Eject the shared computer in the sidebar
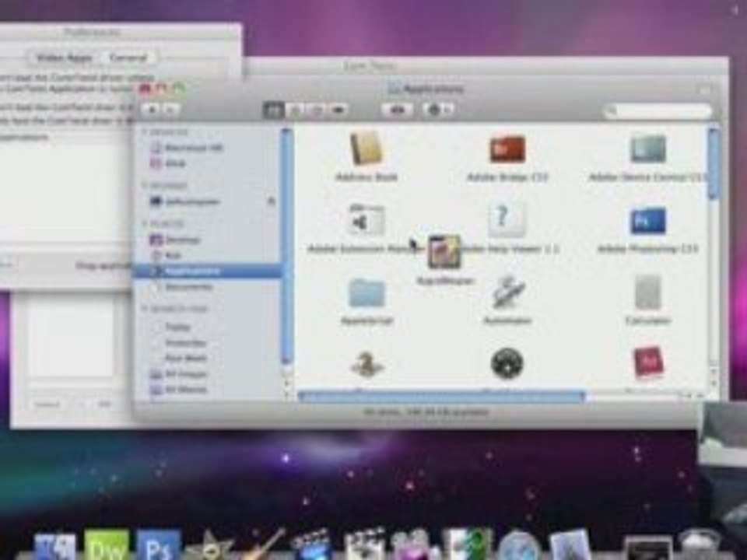The width and height of the screenshot is (747, 560). [x=271, y=201]
